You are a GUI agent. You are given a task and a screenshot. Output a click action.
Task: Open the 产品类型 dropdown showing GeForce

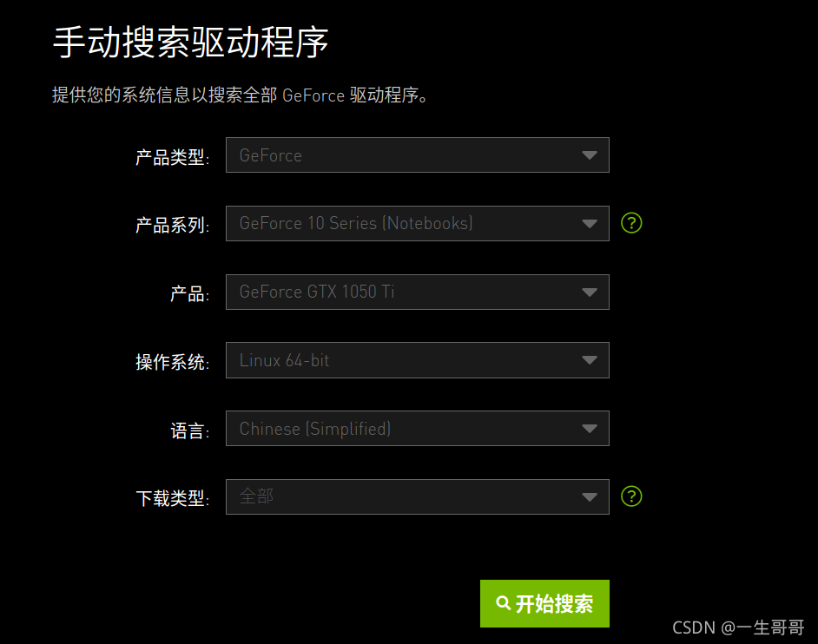418,154
